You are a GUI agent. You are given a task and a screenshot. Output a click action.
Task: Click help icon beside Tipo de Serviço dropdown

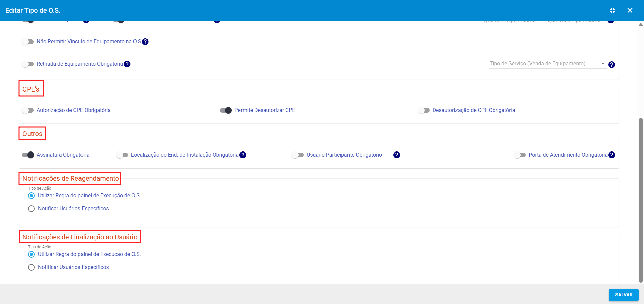tap(611, 65)
